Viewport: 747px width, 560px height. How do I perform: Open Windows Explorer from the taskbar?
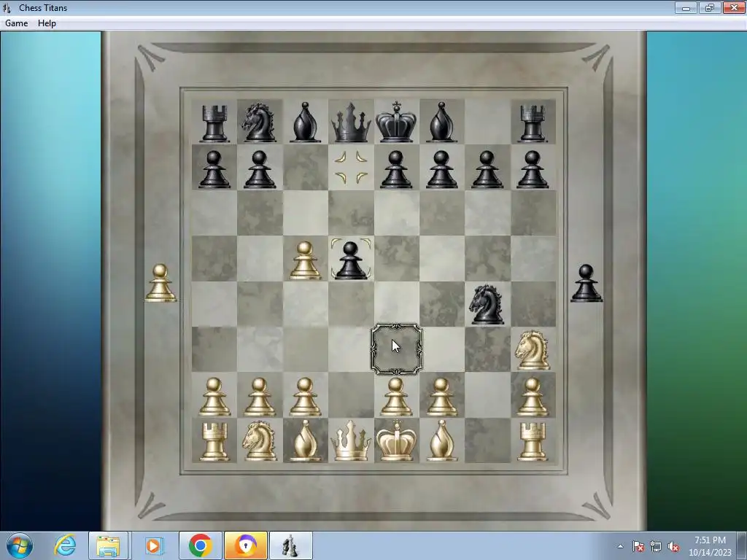tap(108, 545)
